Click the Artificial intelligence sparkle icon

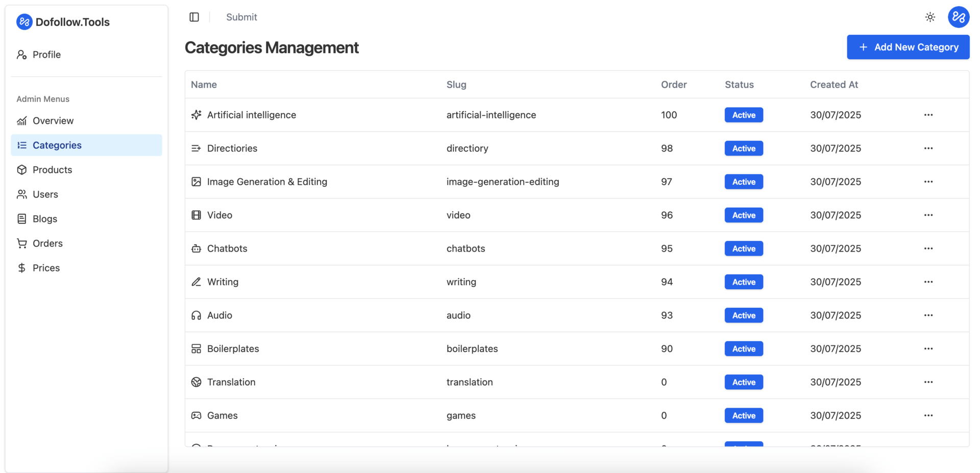196,115
